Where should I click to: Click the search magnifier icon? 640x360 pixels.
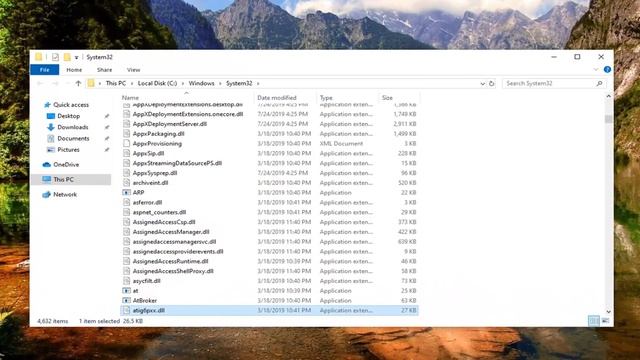599,83
